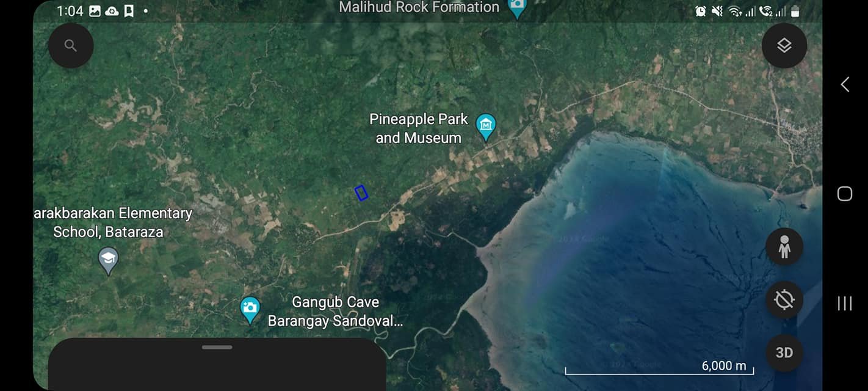The image size is (868, 391).
Task: Select the Barakbarakan school graduation cap pin
Action: 108,260
